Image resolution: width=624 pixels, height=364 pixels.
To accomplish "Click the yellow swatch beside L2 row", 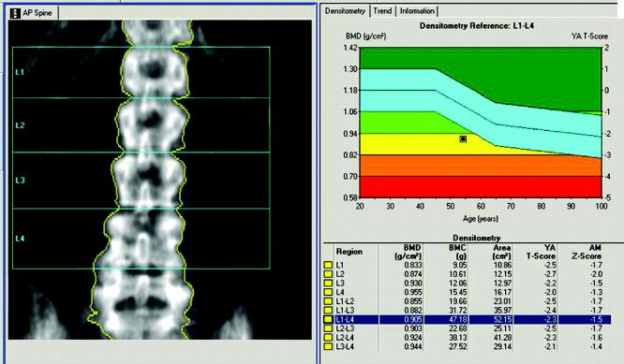I will [328, 274].
